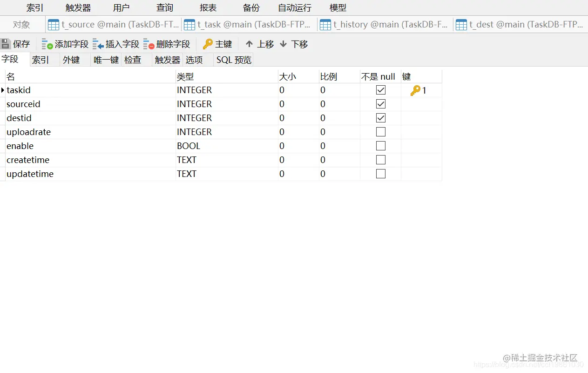Uncheck 不是 null for the taskid field
The height and width of the screenshot is (373, 588).
pyautogui.click(x=380, y=90)
